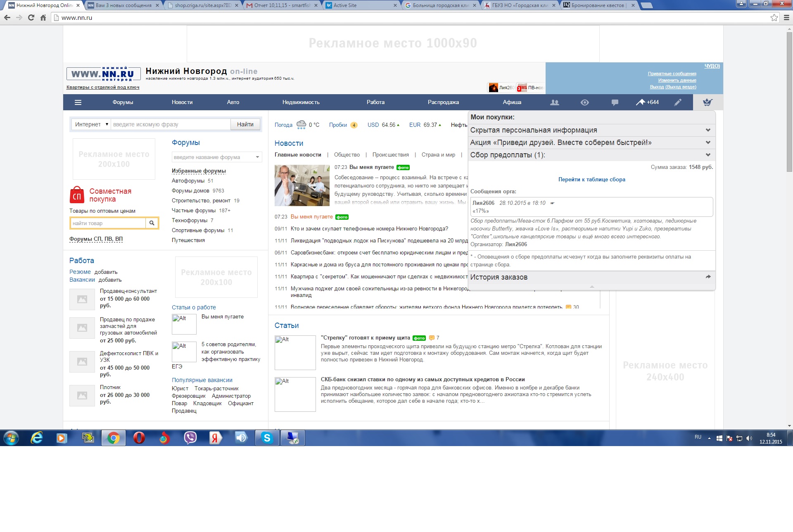This screenshot has height=532, width=793.
Task: Open the hamburger menu in navigation bar
Action: [x=78, y=102]
